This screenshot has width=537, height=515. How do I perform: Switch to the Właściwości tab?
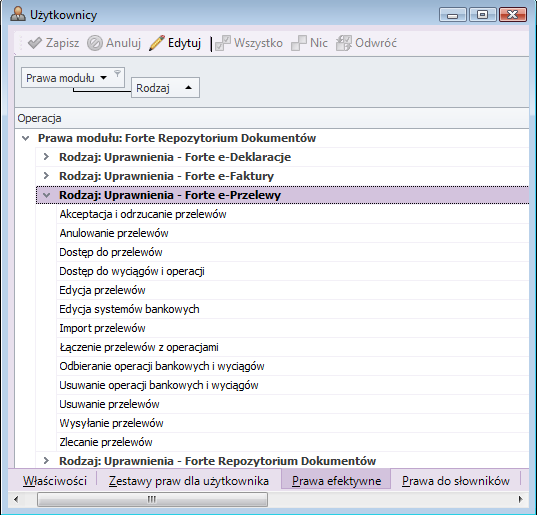point(55,481)
